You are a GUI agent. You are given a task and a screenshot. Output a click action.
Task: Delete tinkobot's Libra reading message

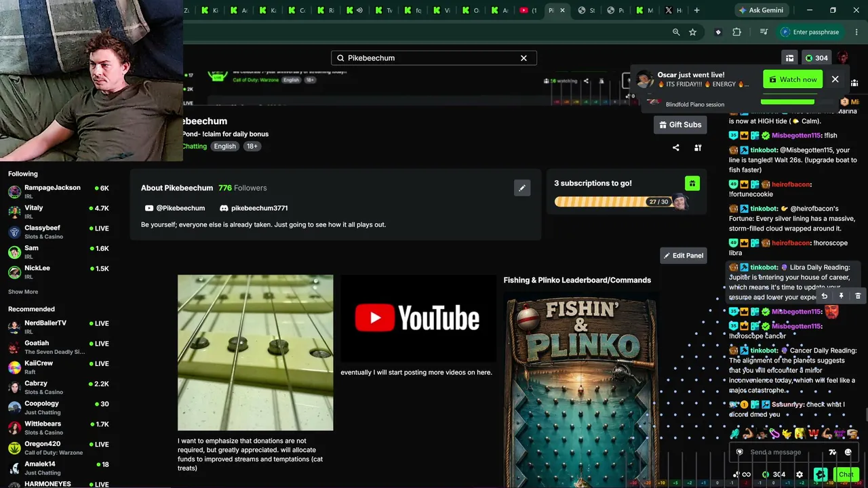point(858,296)
